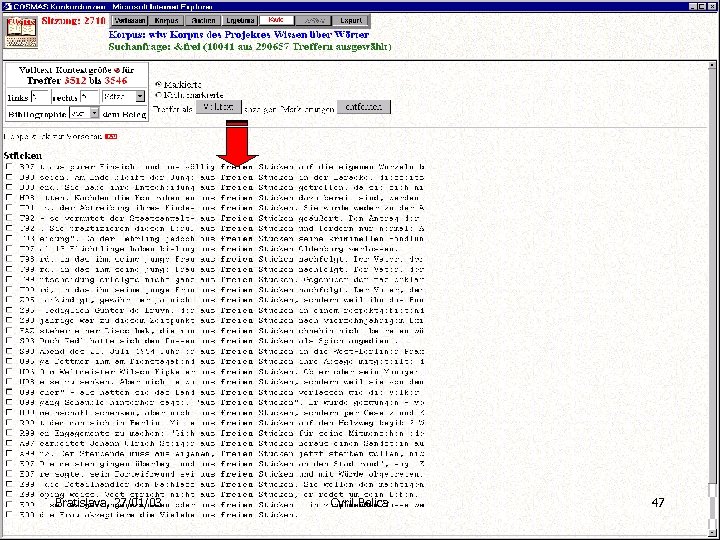Tick the checkbox on the Johann Ulrich row
Image resolution: width=720 pixels, height=540 pixels.
(9, 443)
